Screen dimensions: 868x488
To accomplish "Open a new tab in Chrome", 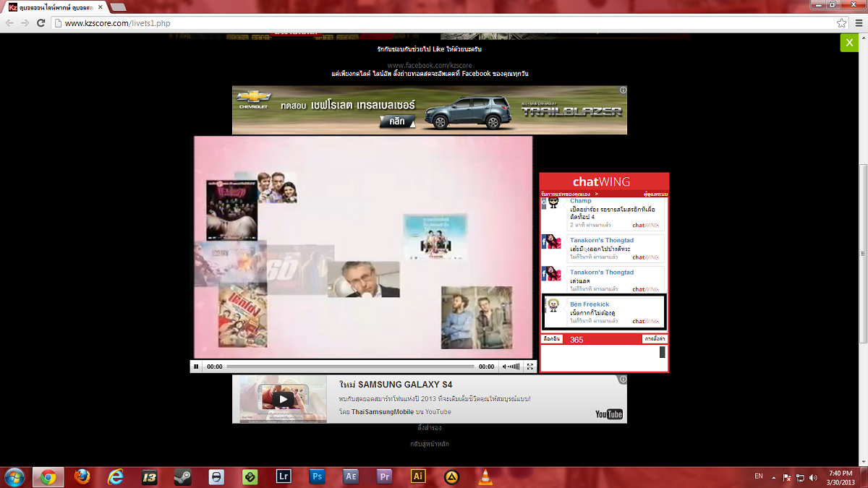I will [118, 7].
